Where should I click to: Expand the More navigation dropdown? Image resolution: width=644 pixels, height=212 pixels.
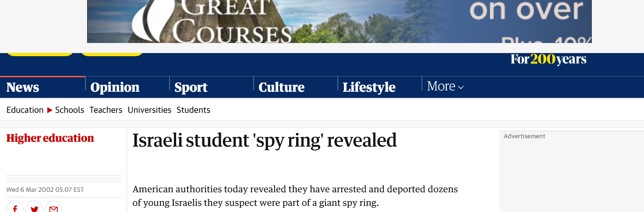coord(445,86)
